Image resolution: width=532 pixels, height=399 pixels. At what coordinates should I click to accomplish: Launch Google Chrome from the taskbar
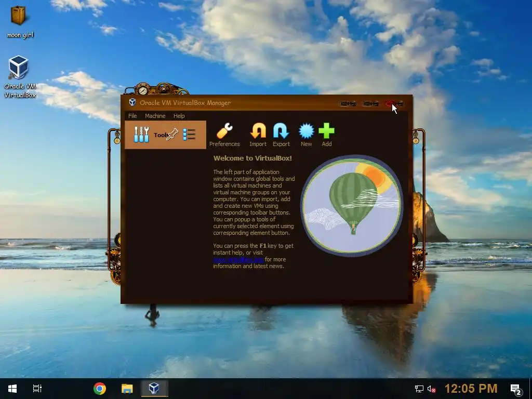(x=100, y=389)
